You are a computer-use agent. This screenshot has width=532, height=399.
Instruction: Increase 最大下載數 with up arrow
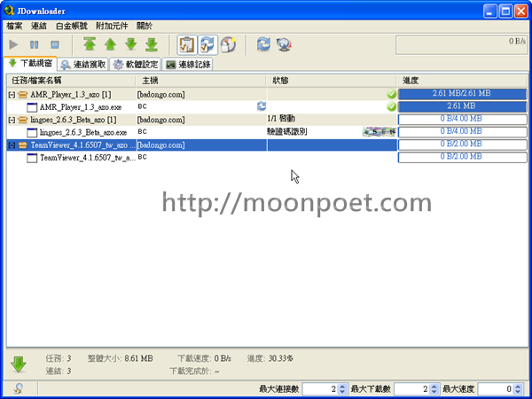(434, 386)
